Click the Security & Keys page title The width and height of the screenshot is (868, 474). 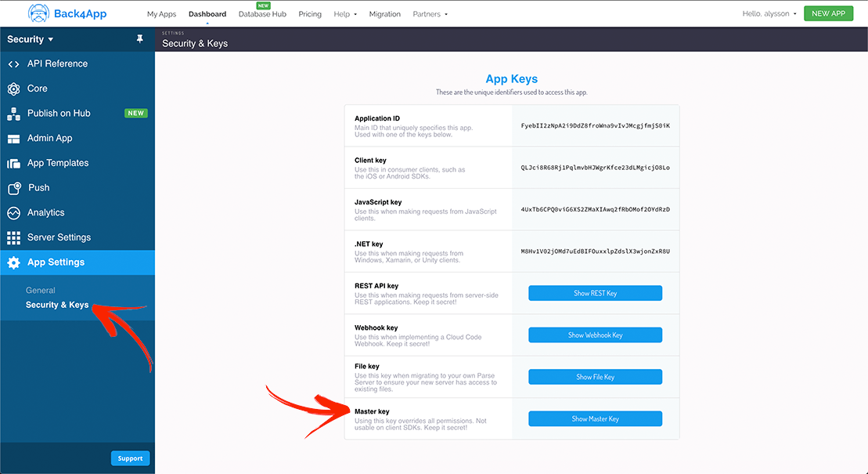pos(195,43)
